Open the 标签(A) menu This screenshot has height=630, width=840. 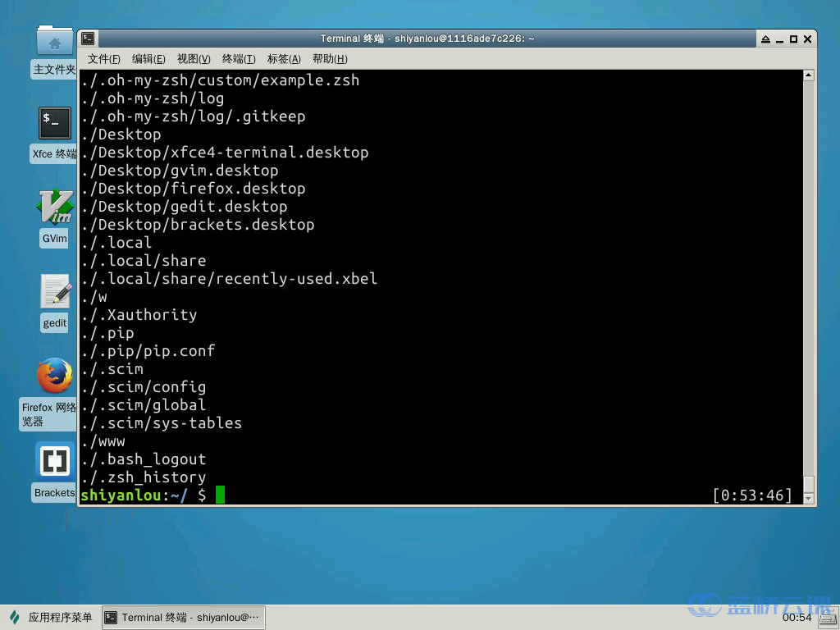(x=283, y=58)
